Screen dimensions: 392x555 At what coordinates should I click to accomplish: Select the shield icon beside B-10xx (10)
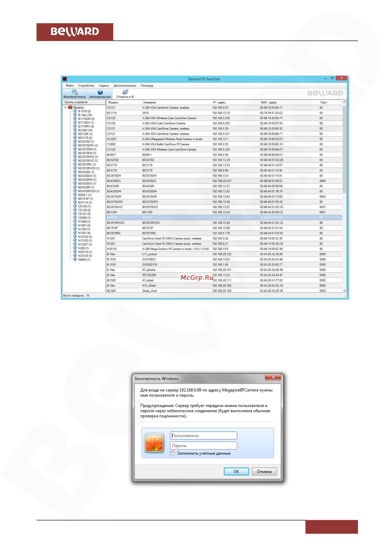click(x=75, y=115)
